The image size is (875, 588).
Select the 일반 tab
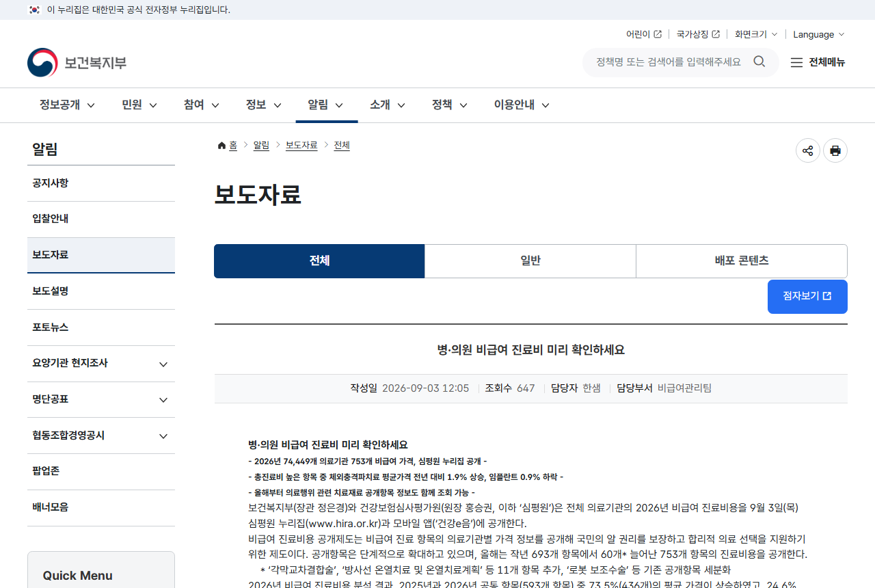[x=530, y=261]
